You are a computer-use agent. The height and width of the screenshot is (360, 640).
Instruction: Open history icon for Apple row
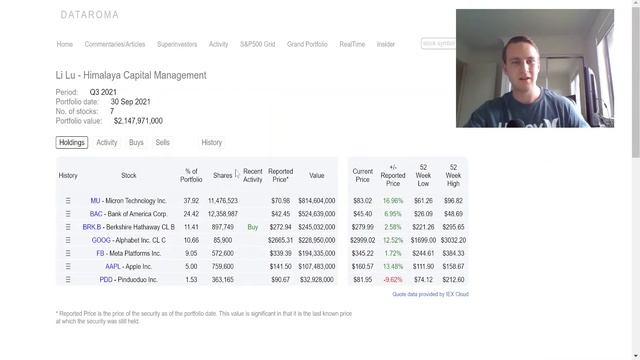(68, 266)
